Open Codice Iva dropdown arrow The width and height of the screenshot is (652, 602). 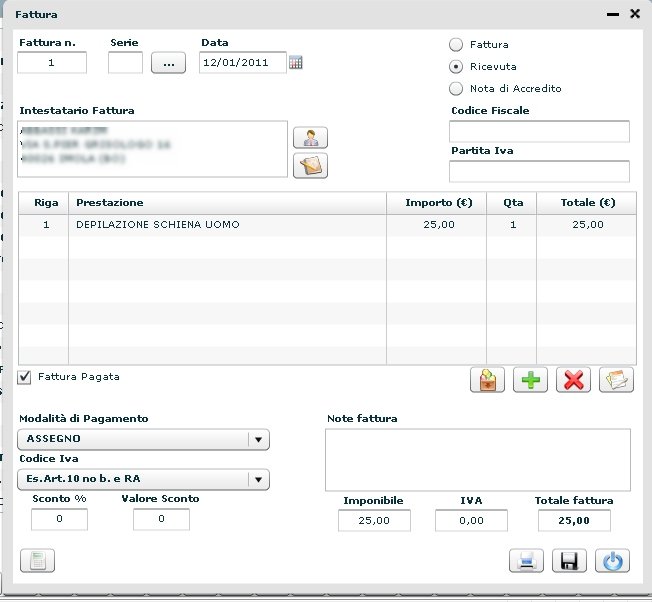[258, 480]
